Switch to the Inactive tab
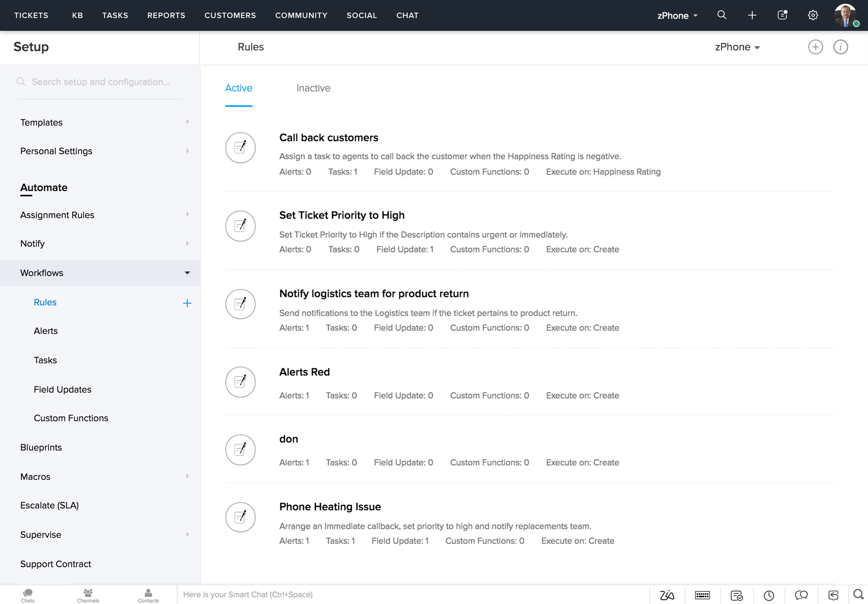The width and height of the screenshot is (868, 604). pos(313,88)
